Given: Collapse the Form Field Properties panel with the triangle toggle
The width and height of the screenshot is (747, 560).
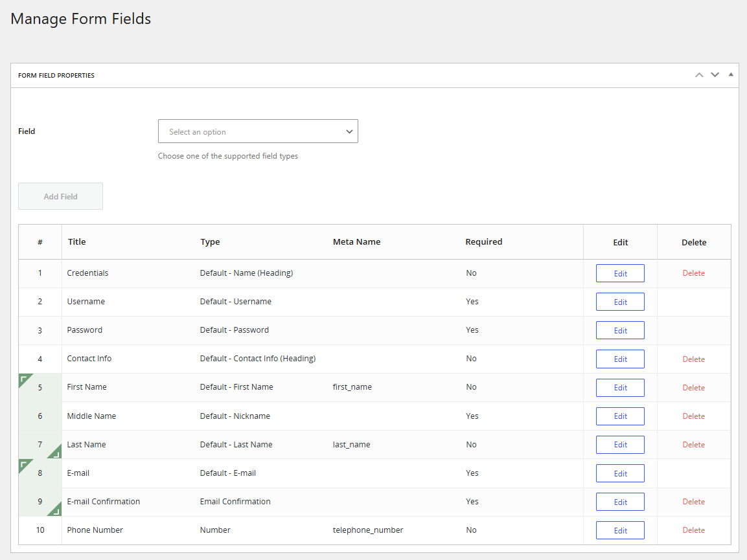Looking at the screenshot, I should tap(731, 74).
